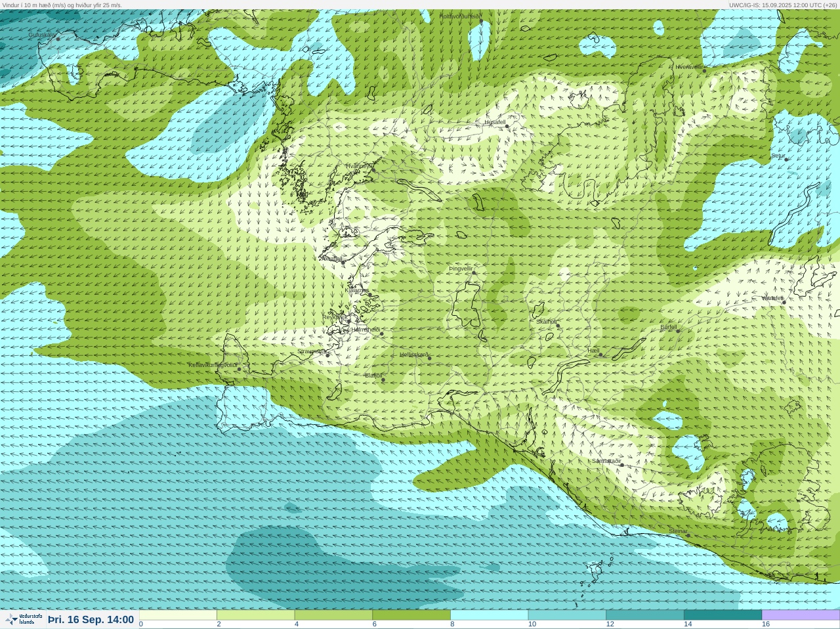Click the legend tick value '12'
The height and width of the screenshot is (629, 840).
(610, 624)
